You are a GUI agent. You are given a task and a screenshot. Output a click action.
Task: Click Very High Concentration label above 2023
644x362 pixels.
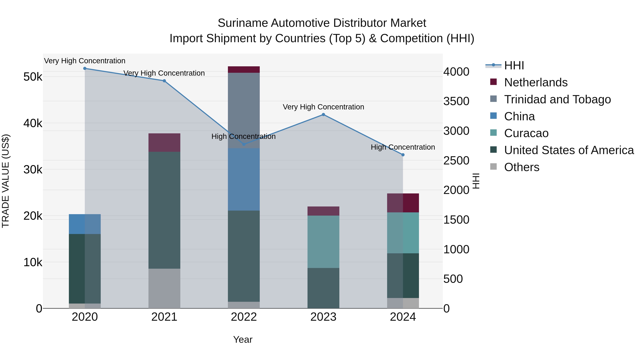pos(323,107)
